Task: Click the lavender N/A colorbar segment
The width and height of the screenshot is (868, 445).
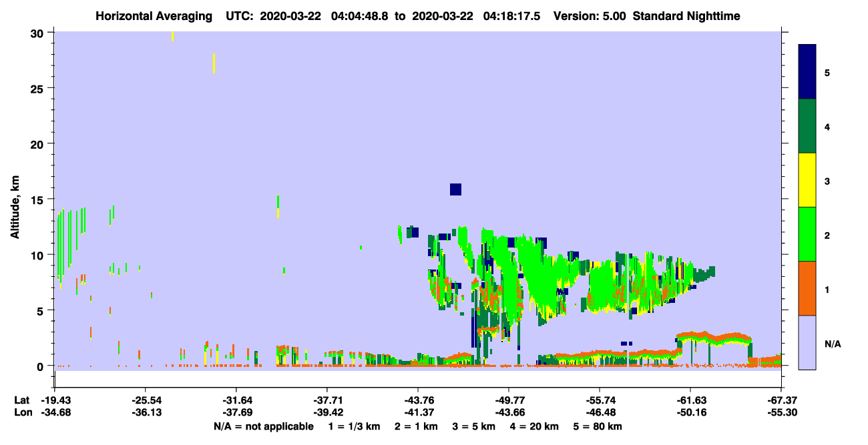Action: [807, 342]
